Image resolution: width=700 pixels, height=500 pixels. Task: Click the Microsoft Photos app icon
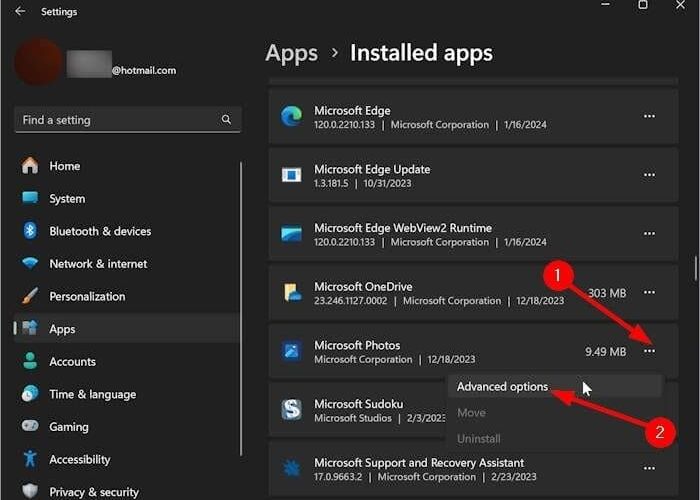pyautogui.click(x=291, y=351)
